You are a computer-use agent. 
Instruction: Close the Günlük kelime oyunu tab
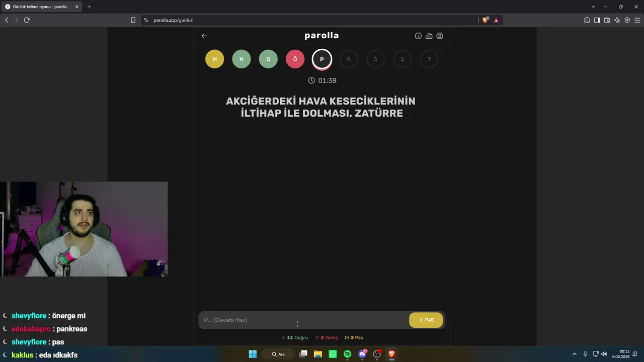(x=76, y=7)
